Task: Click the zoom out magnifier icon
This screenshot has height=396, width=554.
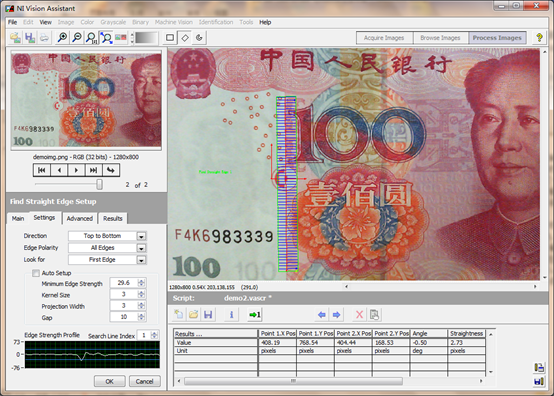Action: coord(77,37)
